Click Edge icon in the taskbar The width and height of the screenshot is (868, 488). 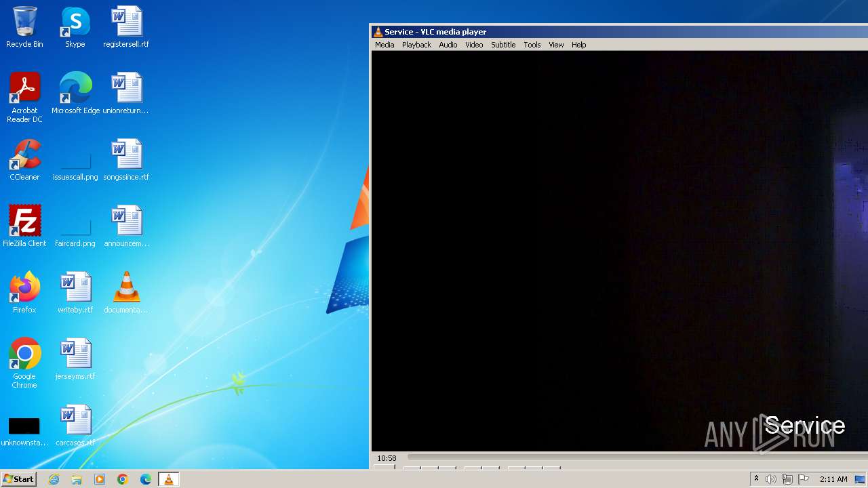coord(146,479)
